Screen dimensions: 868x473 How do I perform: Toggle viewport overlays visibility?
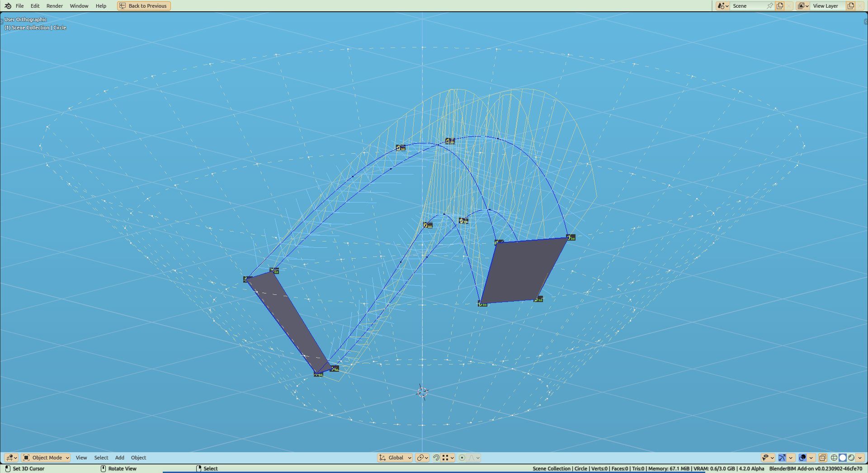click(x=802, y=458)
